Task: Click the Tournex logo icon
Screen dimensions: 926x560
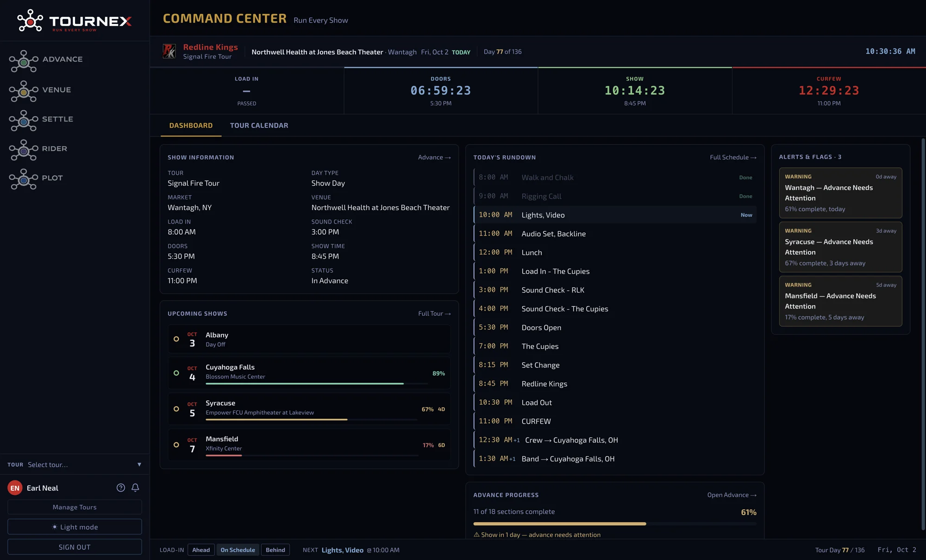Action: click(x=30, y=21)
